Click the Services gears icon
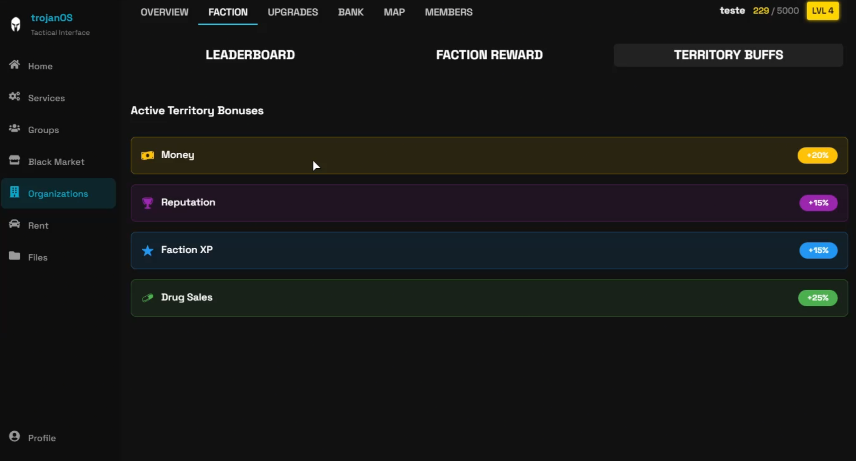 [x=15, y=98]
